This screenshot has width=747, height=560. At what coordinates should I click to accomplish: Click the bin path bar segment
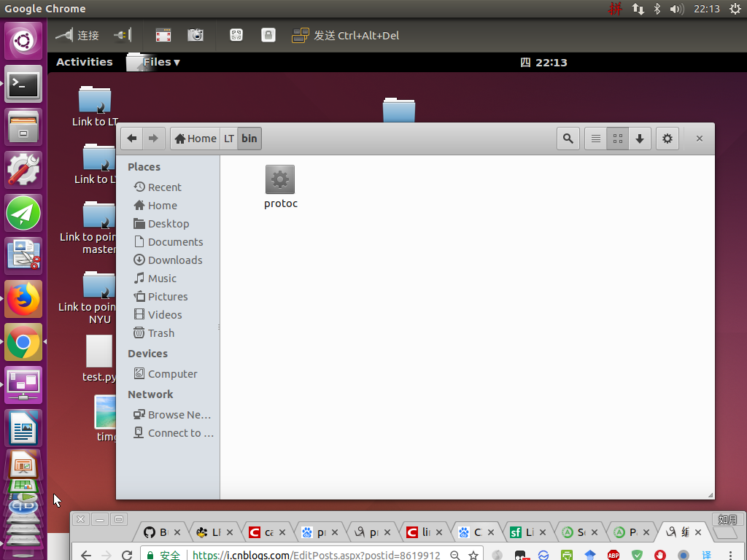point(249,139)
